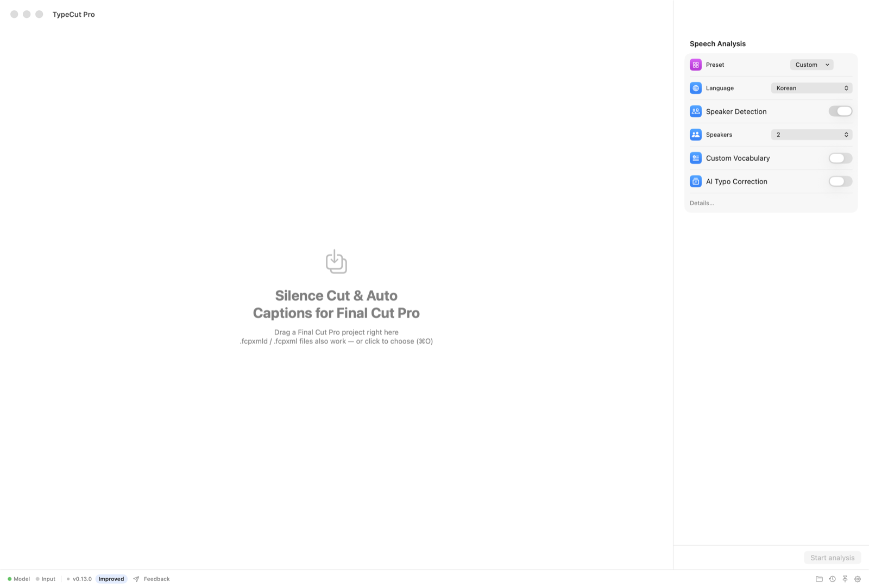Enable the AI Typo Correction switch
The width and height of the screenshot is (869, 588).
click(840, 181)
